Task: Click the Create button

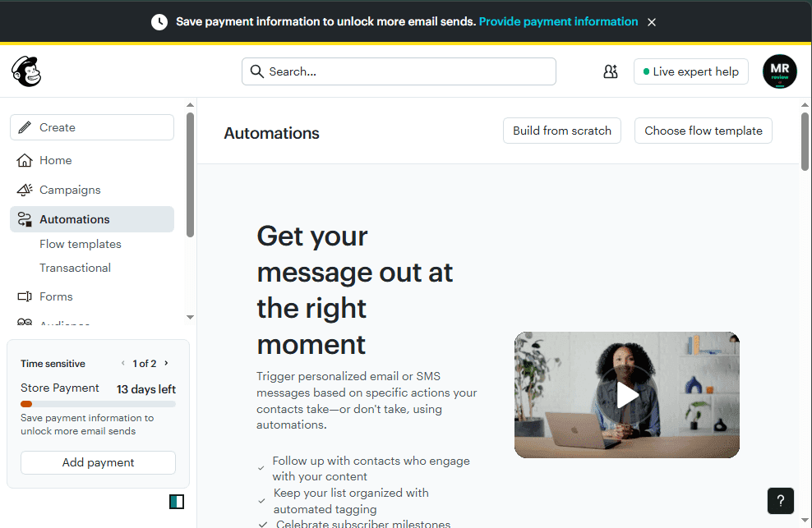Action: (92, 127)
